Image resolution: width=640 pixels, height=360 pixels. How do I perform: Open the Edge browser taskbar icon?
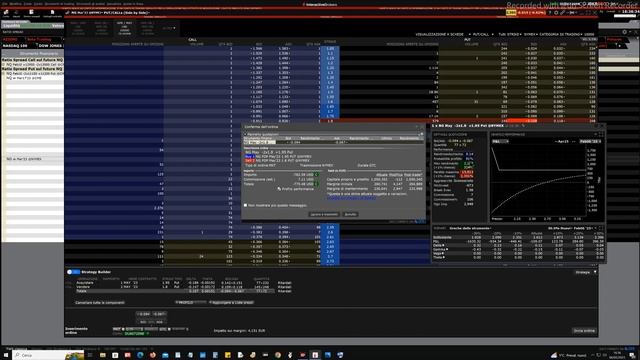[140, 355]
